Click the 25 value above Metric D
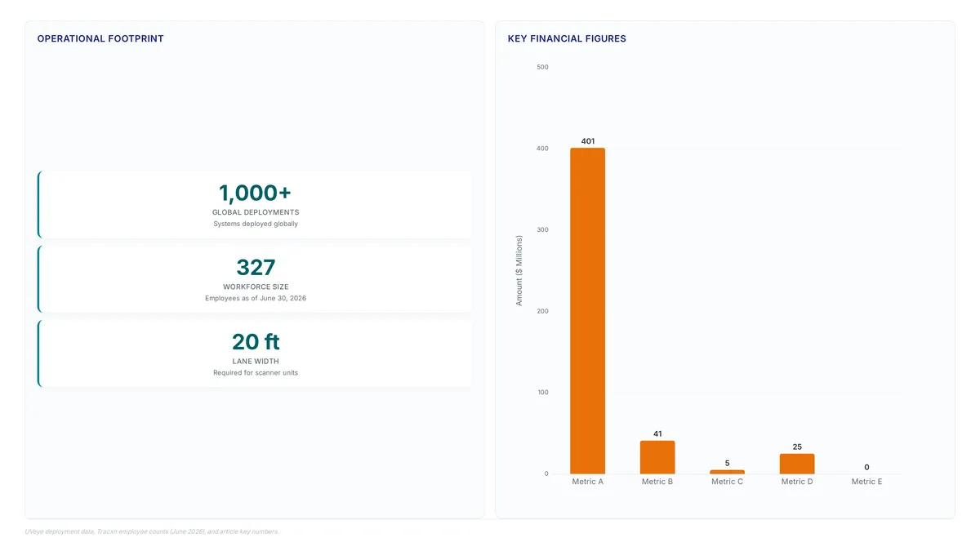Screen dimensions: 980x551 (x=797, y=447)
